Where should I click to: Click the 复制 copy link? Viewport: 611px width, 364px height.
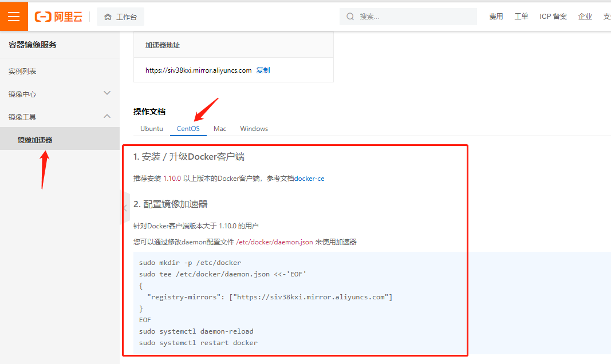pyautogui.click(x=263, y=70)
